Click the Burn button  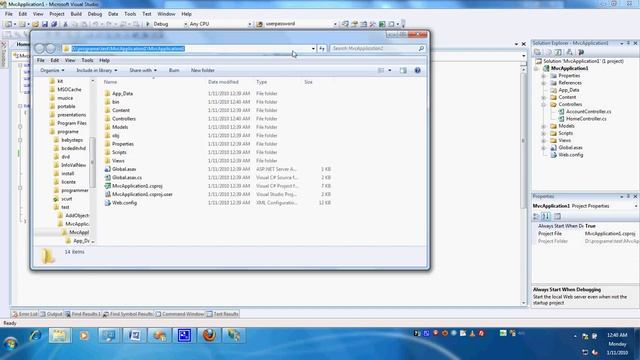[174, 71]
